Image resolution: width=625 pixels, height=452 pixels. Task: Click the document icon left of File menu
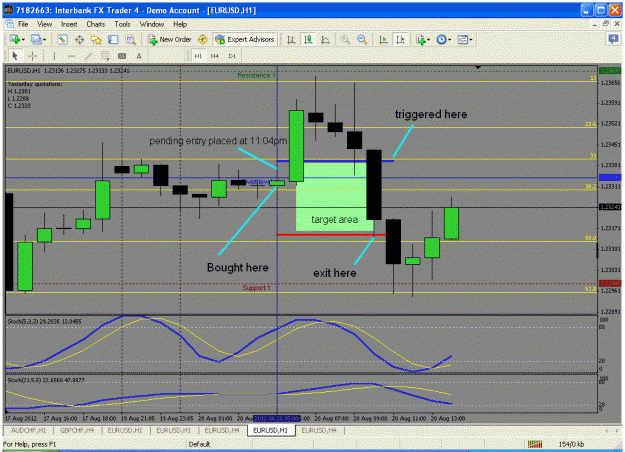pyautogui.click(x=9, y=24)
